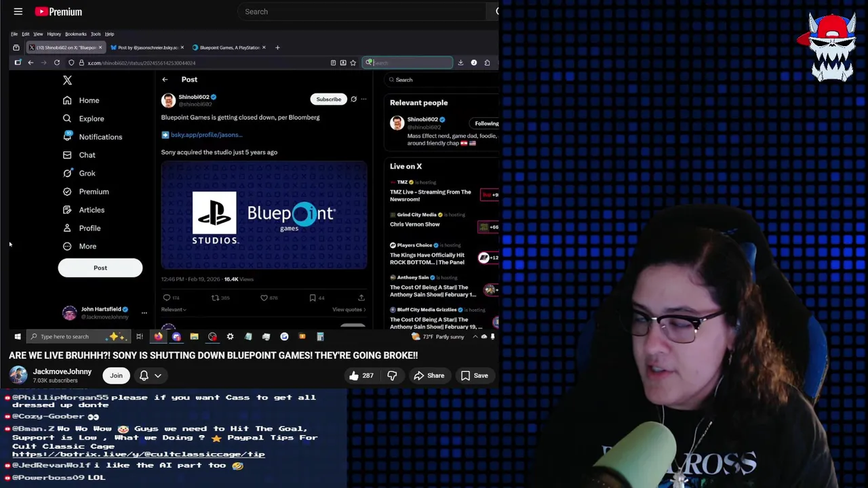This screenshot has width=868, height=488.
Task: Open browser extensions puzzle icon
Action: tap(487, 62)
